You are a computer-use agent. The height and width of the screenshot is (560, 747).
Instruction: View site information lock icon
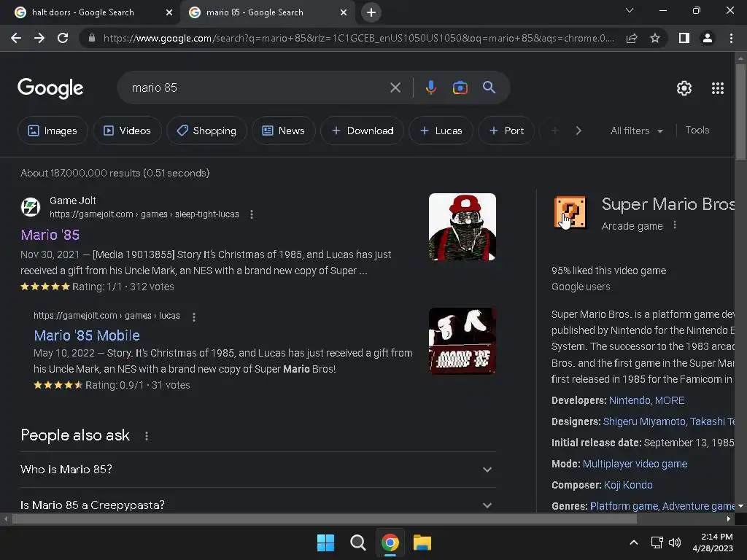tap(92, 38)
